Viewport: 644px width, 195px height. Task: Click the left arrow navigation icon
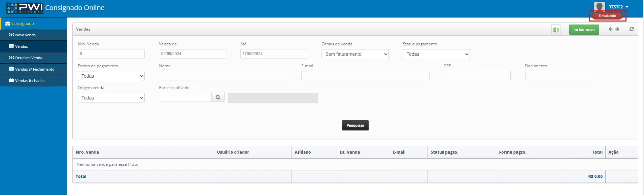(610, 29)
